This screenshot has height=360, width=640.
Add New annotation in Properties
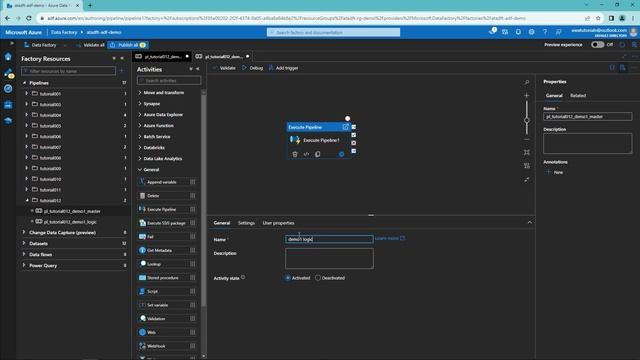click(555, 172)
